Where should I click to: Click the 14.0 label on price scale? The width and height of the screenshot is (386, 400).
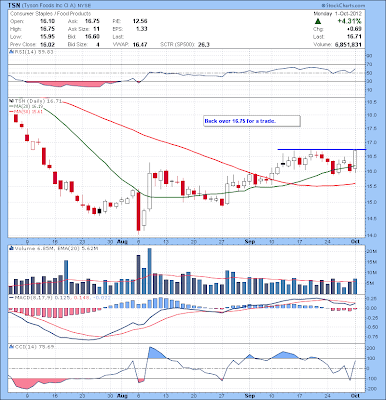coord(371,235)
